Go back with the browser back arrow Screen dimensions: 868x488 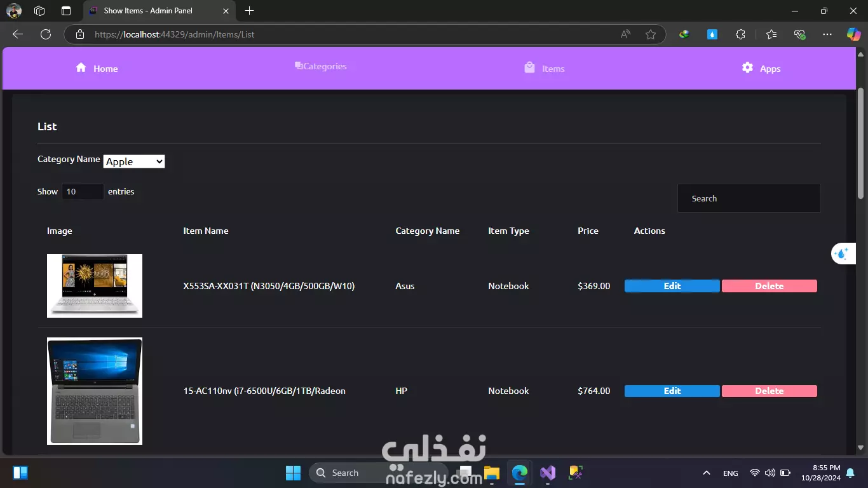click(18, 34)
